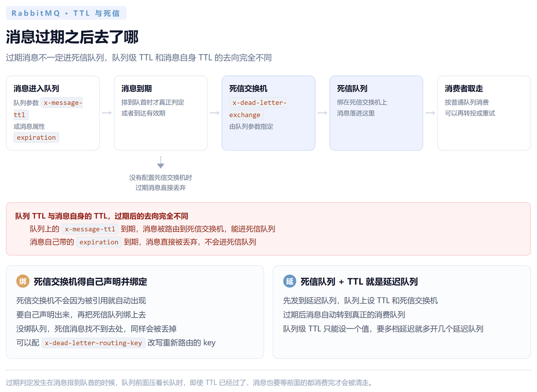This screenshot has height=392, width=537.
Task: Click the 'RabbitMQ • TTL 与死信' tag
Action: 66,13
